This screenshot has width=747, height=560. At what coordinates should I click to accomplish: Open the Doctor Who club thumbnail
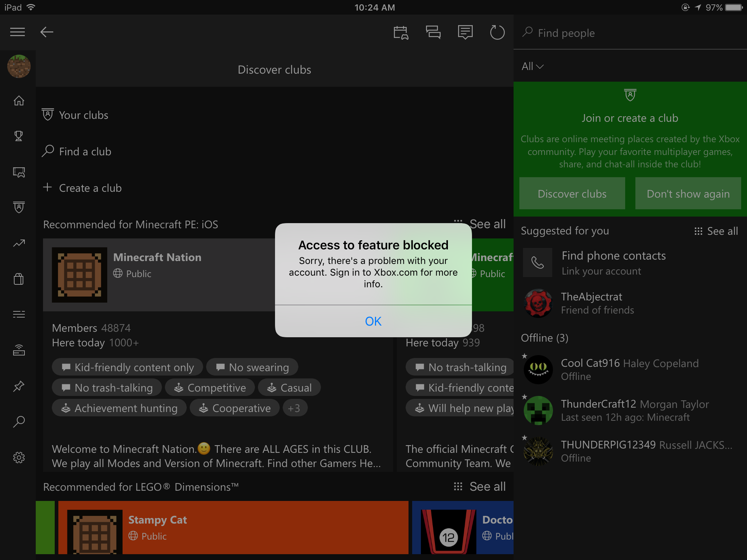pyautogui.click(x=448, y=532)
